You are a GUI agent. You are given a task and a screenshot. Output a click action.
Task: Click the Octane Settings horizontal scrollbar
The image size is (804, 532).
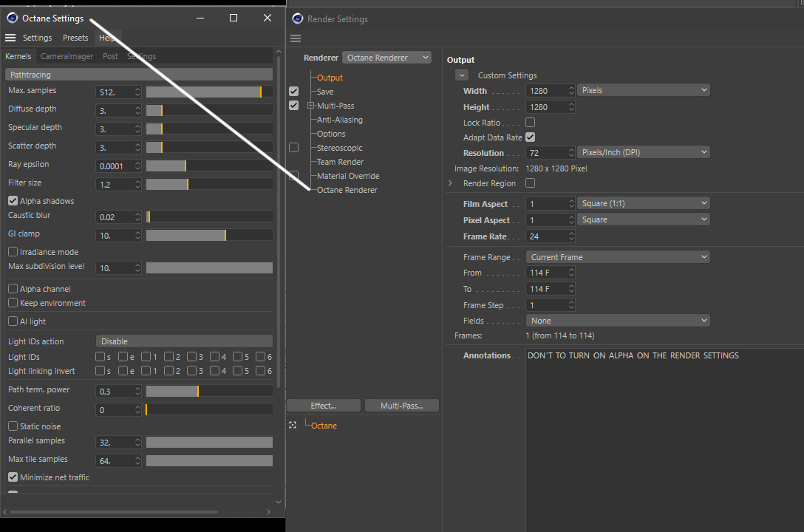(x=113, y=511)
